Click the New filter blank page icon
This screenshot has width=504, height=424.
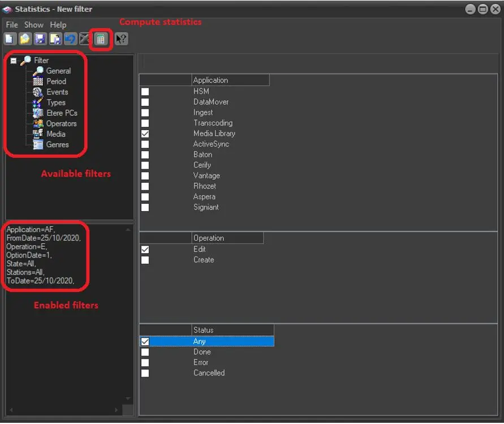pos(10,39)
